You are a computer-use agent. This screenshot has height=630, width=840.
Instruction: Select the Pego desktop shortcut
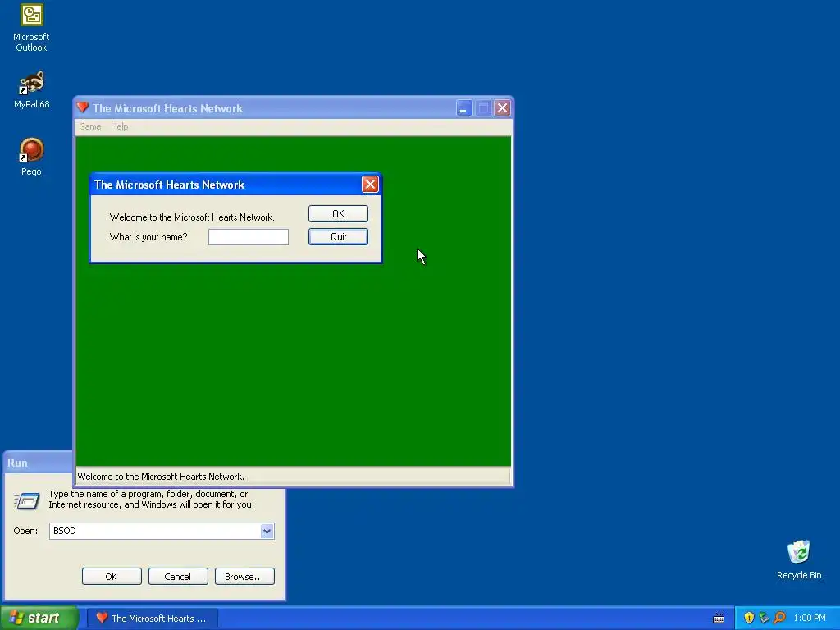[32, 157]
